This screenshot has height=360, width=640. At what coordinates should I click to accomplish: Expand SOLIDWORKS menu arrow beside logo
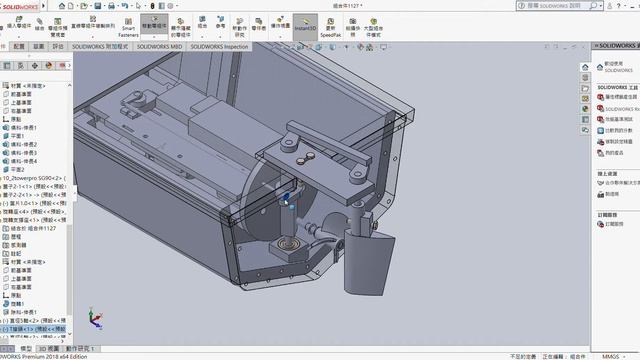tap(43, 6)
